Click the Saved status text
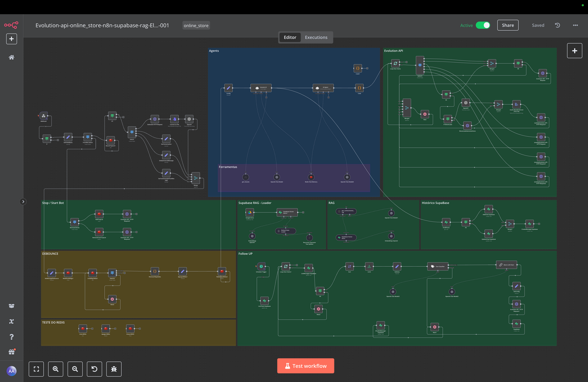The width and height of the screenshot is (588, 382). tap(538, 25)
